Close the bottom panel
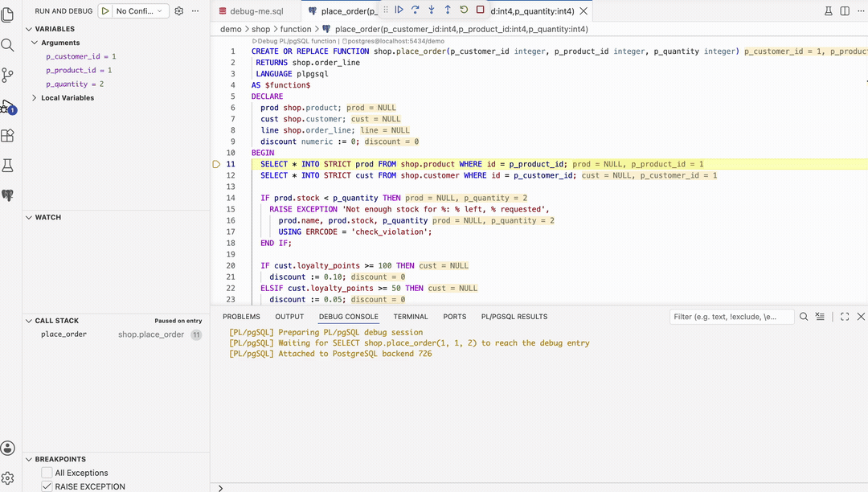This screenshot has height=492, width=868. [x=861, y=317]
